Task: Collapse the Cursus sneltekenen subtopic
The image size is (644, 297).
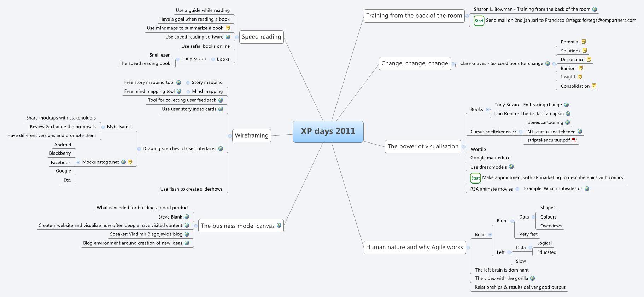Action: (521, 132)
